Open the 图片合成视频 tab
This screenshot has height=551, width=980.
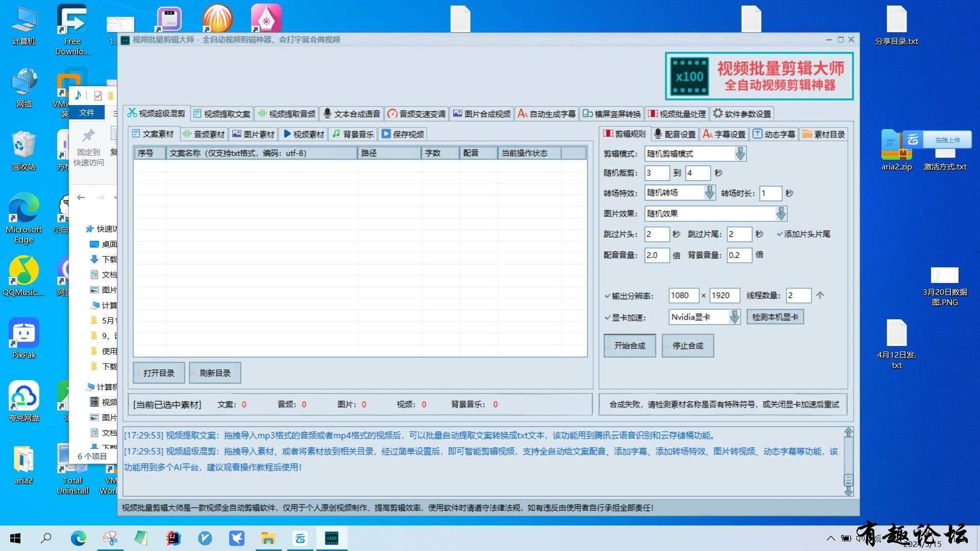tap(482, 114)
